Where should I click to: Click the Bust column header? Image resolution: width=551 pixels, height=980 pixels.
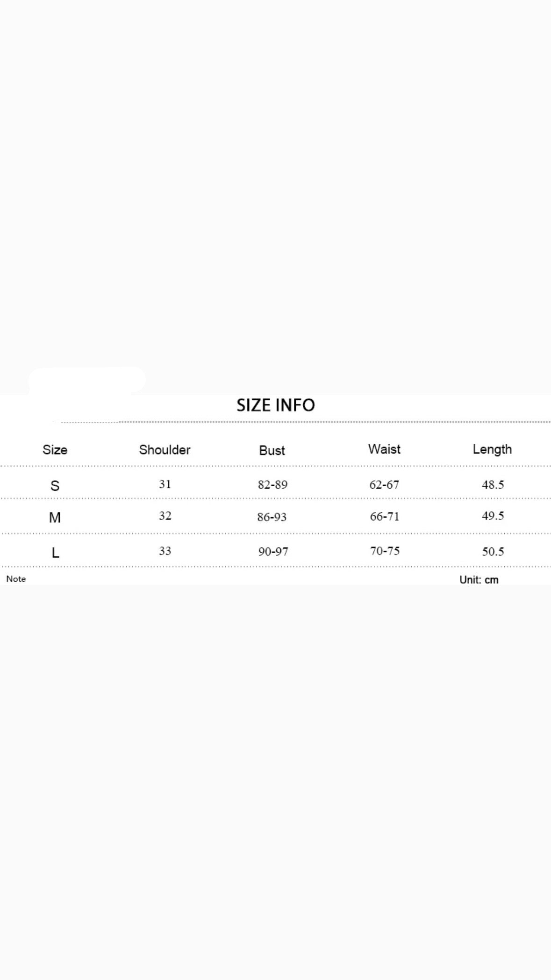[272, 450]
